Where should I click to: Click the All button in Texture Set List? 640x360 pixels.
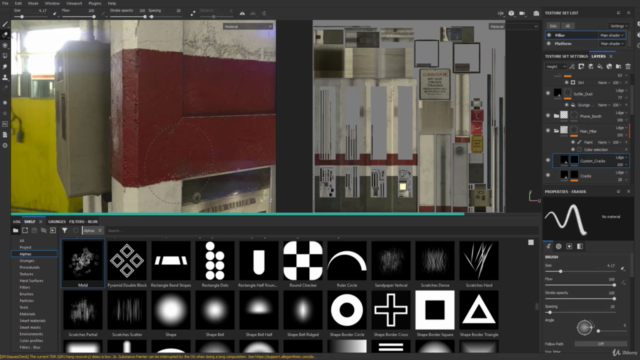point(567,26)
